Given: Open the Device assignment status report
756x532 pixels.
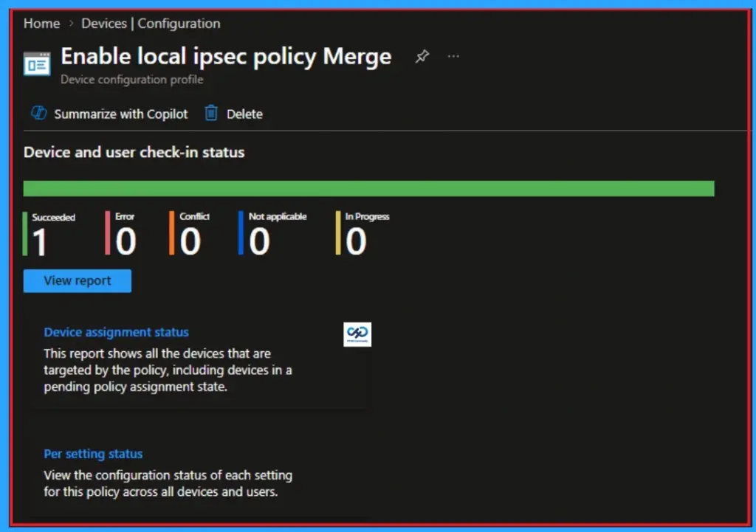Looking at the screenshot, I should [116, 331].
